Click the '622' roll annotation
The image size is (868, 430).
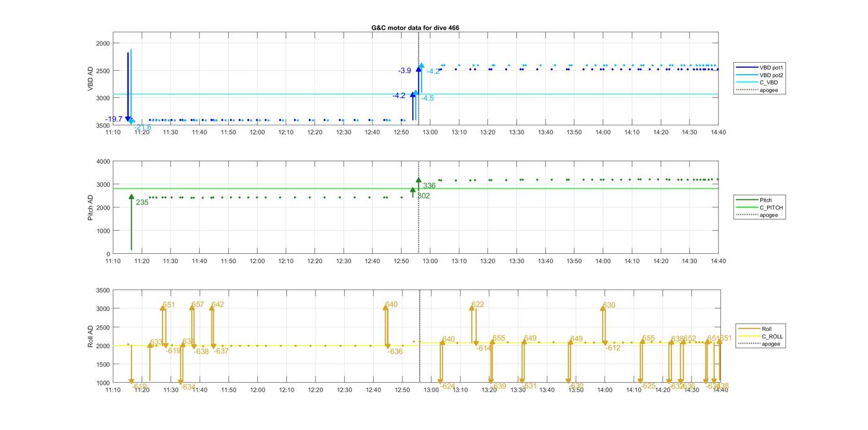click(478, 305)
